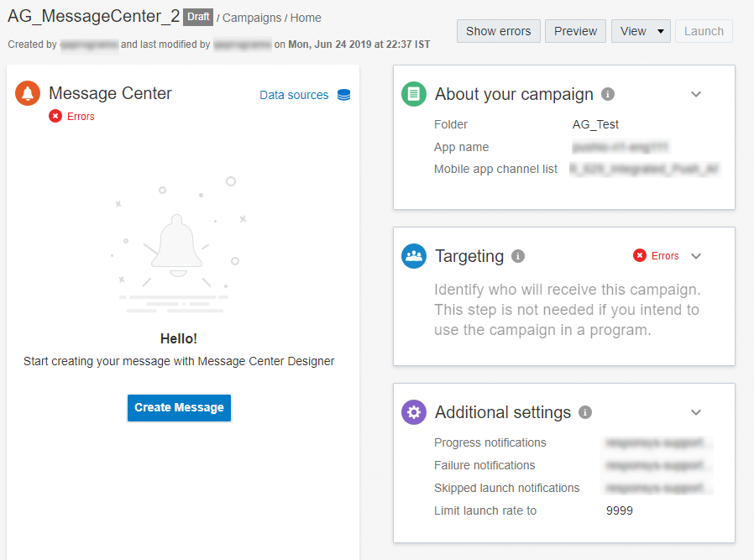Click the Errors indicator in Targeting
The width and height of the screenshot is (754, 560).
click(x=657, y=256)
